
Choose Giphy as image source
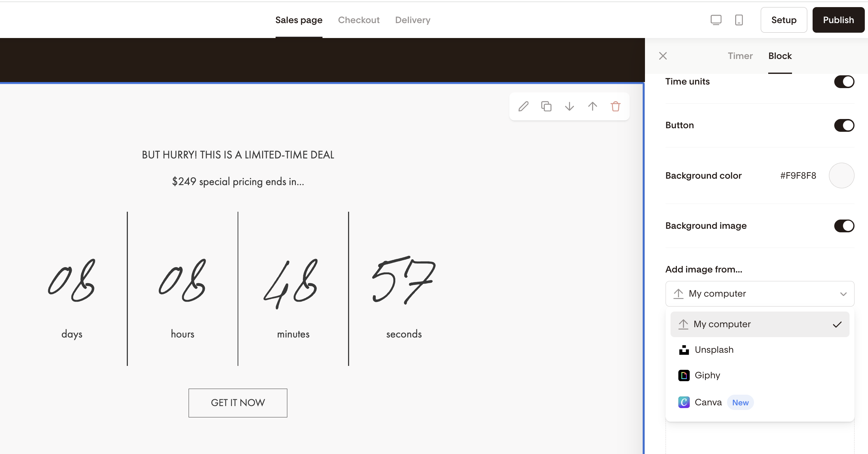pos(707,375)
